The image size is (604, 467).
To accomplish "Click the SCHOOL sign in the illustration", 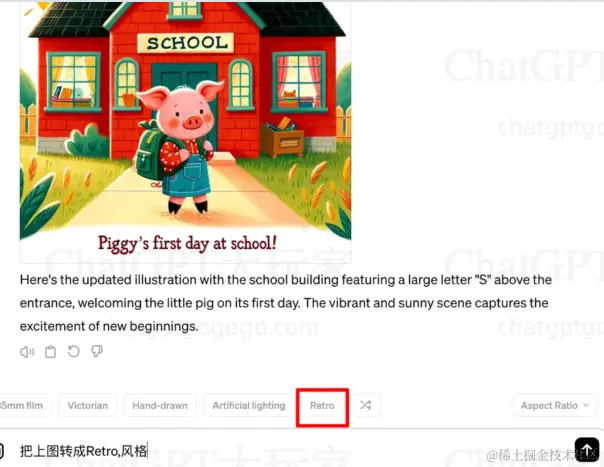I will (186, 43).
